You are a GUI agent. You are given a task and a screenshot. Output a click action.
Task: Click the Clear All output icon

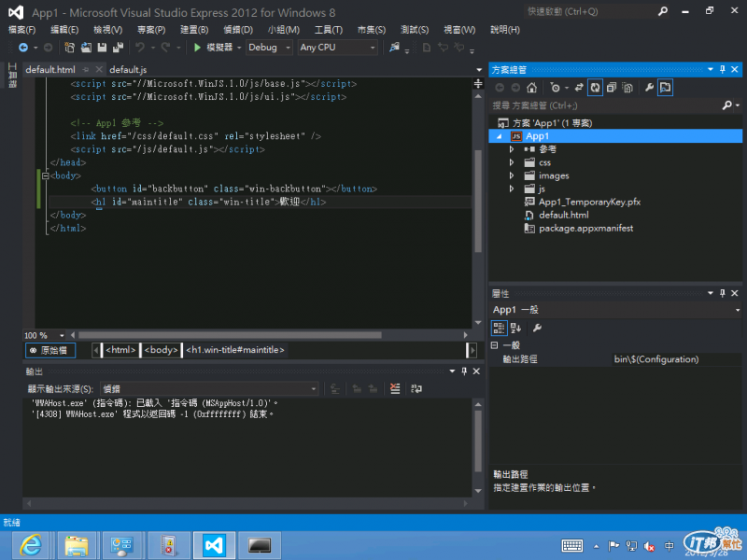tap(395, 388)
